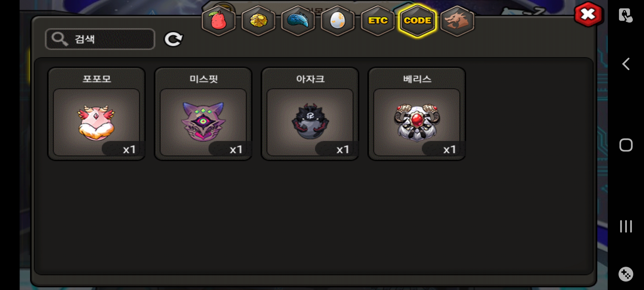Open the gold nugget category tab
Screen dimensions: 644x290
click(x=258, y=21)
